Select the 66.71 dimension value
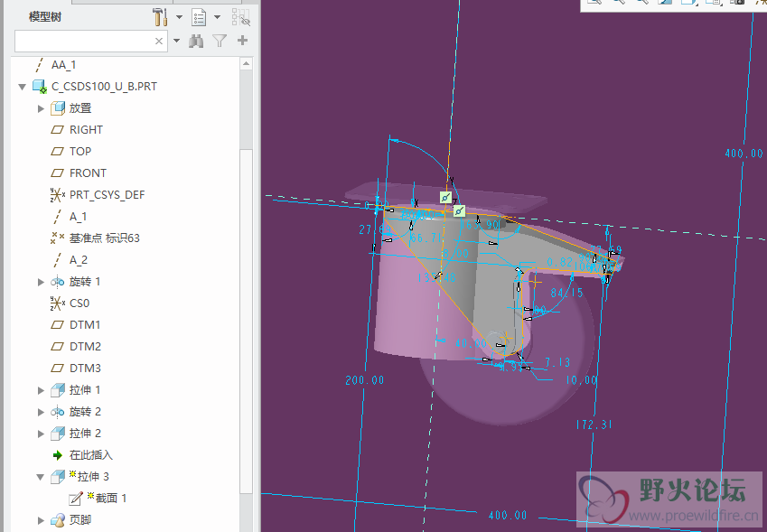The width and height of the screenshot is (767, 532). click(x=427, y=238)
